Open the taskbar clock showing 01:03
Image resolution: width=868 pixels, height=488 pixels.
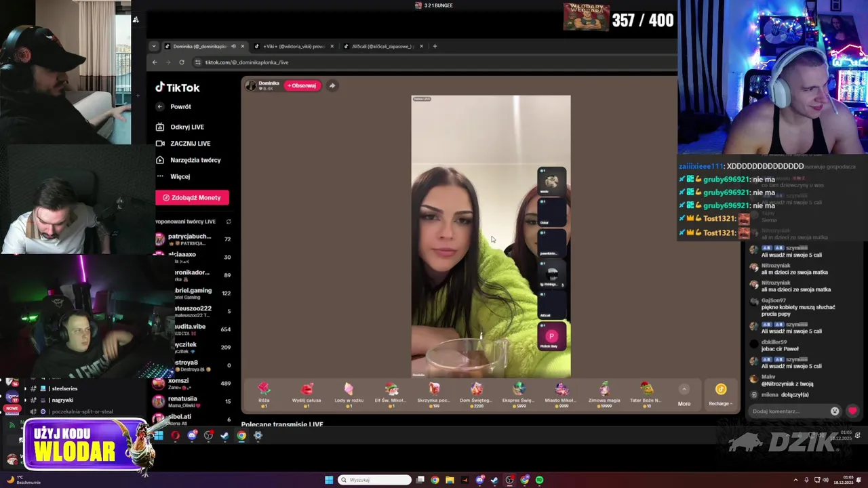click(x=844, y=480)
